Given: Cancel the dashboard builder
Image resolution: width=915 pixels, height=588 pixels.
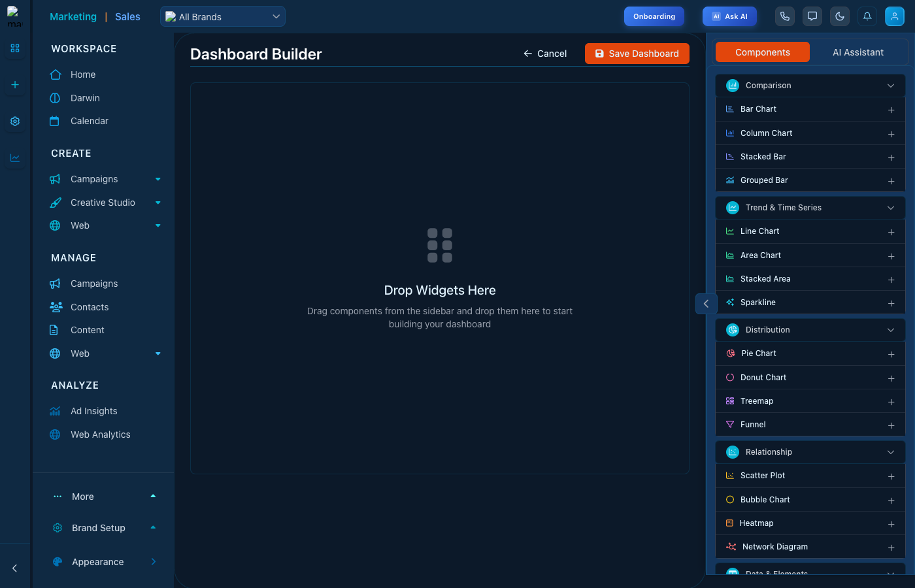Looking at the screenshot, I should tap(545, 54).
